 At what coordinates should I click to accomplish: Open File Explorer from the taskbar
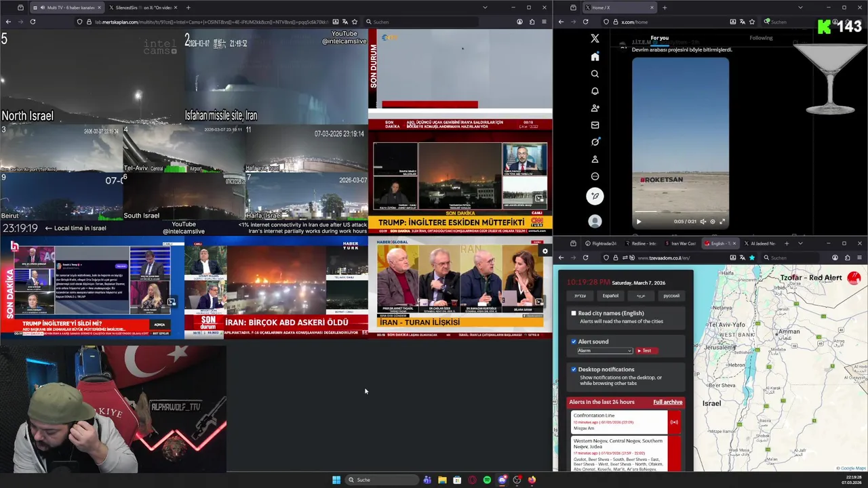(442, 480)
